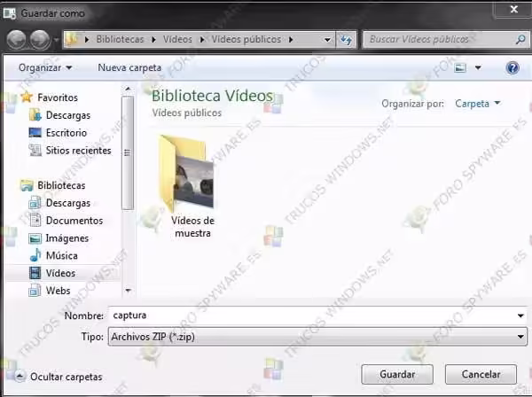Click the Bibliotecas folder icon
The width and height of the screenshot is (532, 397).
27,185
